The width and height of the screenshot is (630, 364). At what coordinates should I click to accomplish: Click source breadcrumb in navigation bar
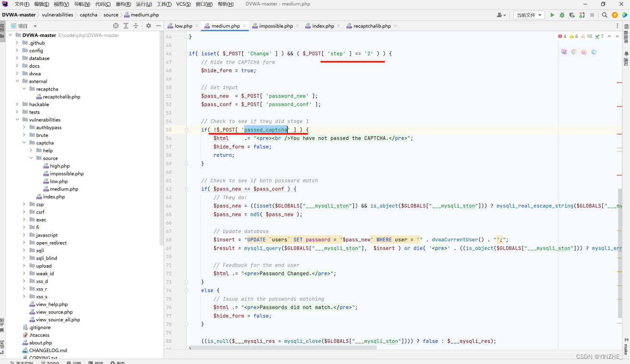point(111,15)
